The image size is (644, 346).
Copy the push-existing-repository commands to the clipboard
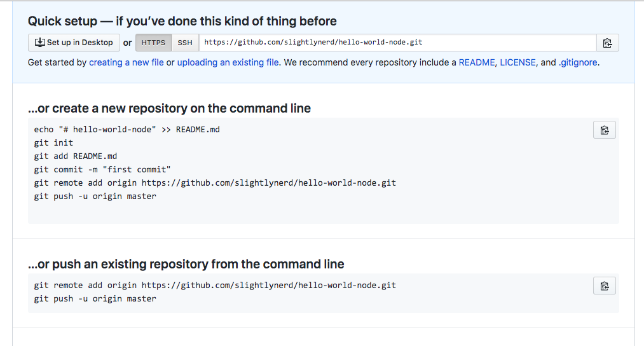(604, 286)
